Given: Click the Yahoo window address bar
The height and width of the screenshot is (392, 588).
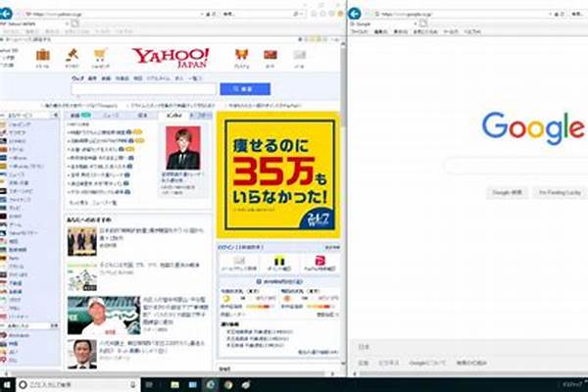Looking at the screenshot, I should (x=113, y=14).
